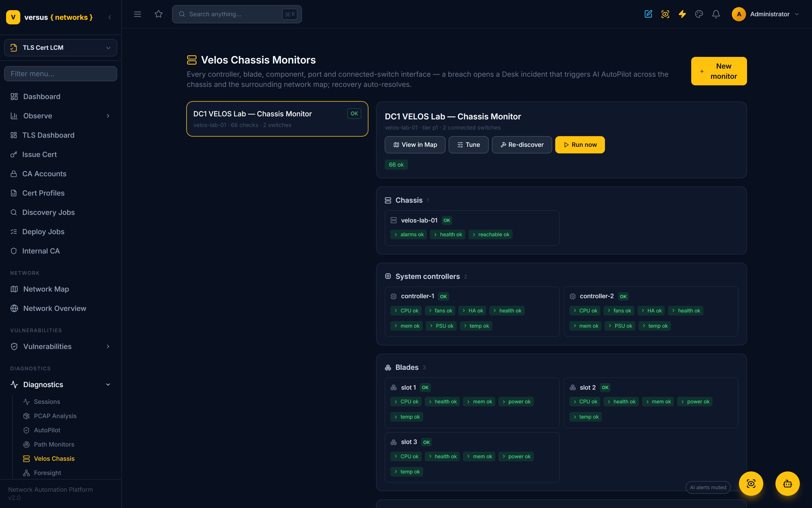Screen dimensions: 812x508
Task: Select DC1 VELOS Lab monitor card
Action: pyautogui.click(x=277, y=119)
